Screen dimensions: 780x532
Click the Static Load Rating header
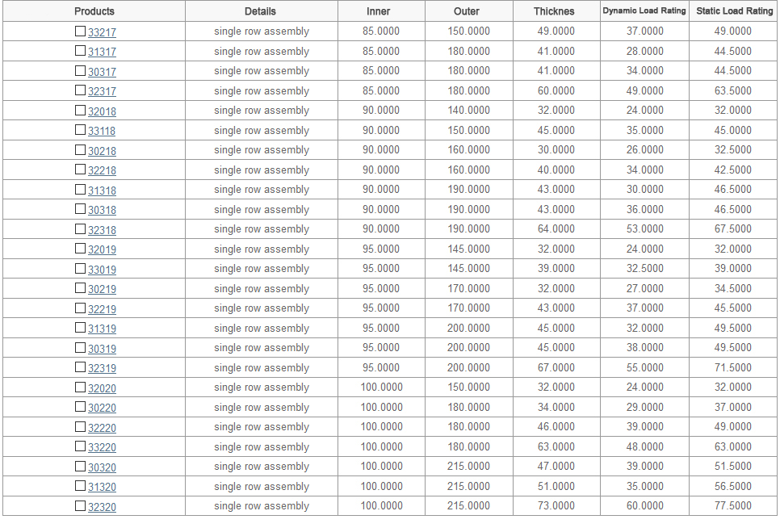point(734,11)
